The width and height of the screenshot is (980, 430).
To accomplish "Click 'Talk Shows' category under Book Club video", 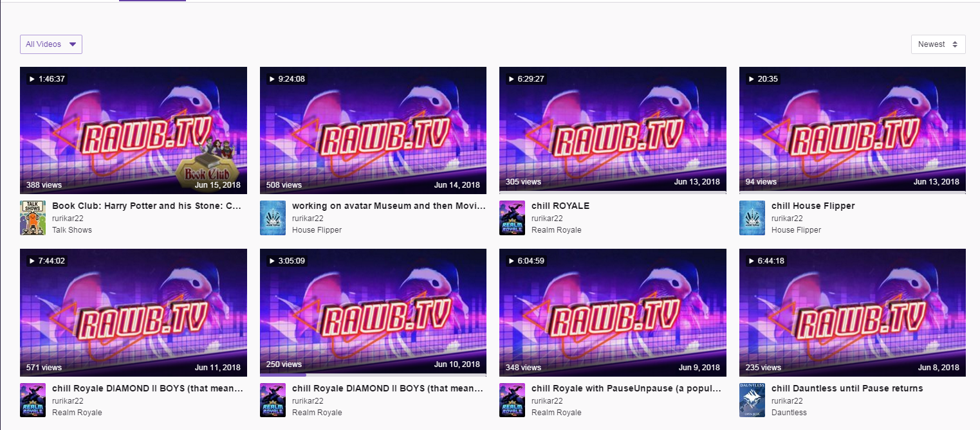I will [x=72, y=230].
